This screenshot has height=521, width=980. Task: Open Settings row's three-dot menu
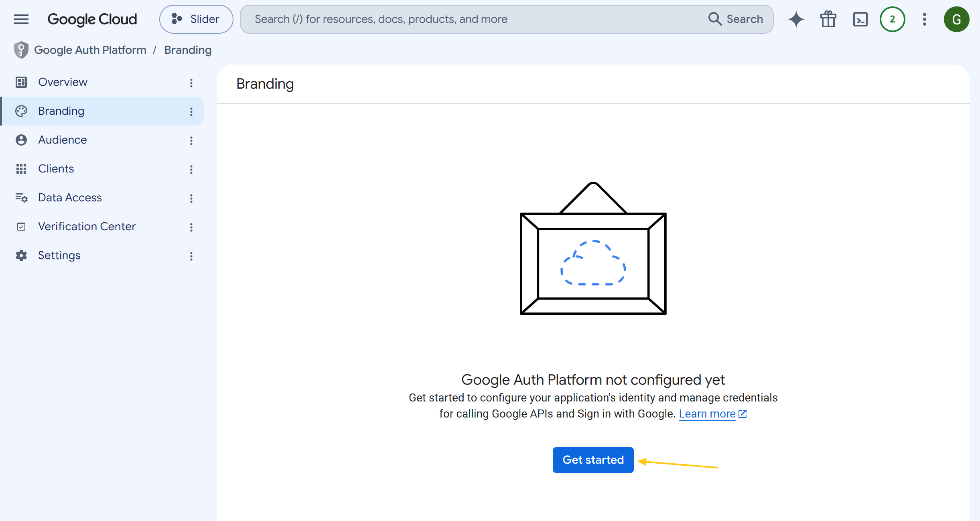pos(191,256)
